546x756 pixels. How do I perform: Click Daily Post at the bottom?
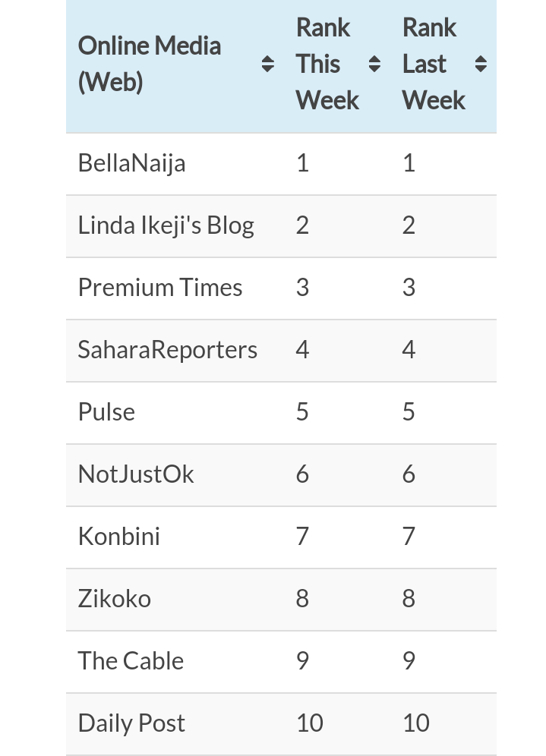pos(131,723)
